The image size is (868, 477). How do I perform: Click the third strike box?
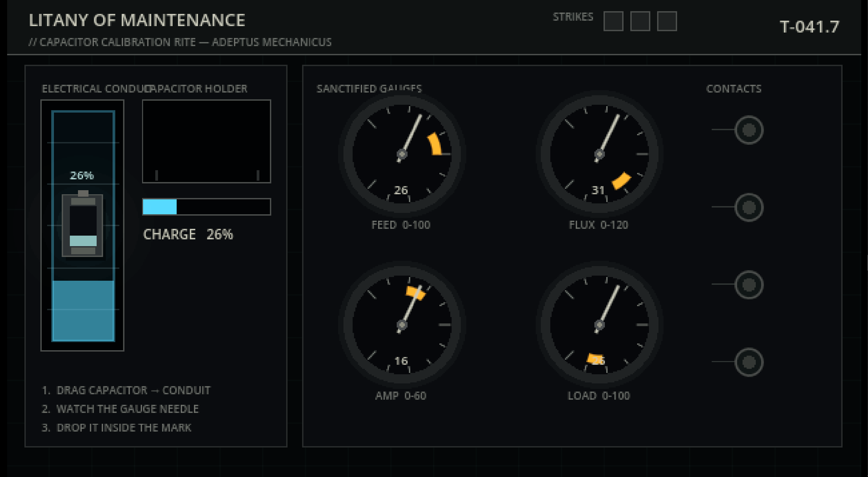(x=667, y=21)
